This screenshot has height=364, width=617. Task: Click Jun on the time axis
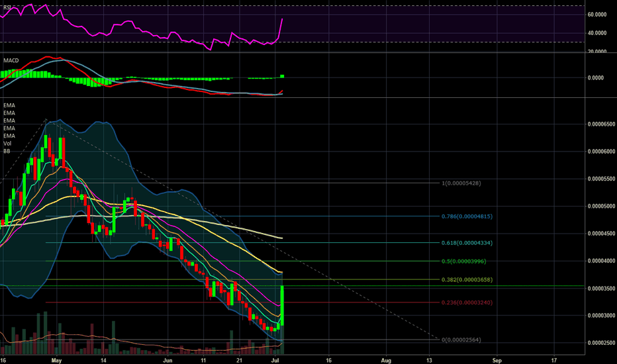tap(168, 360)
